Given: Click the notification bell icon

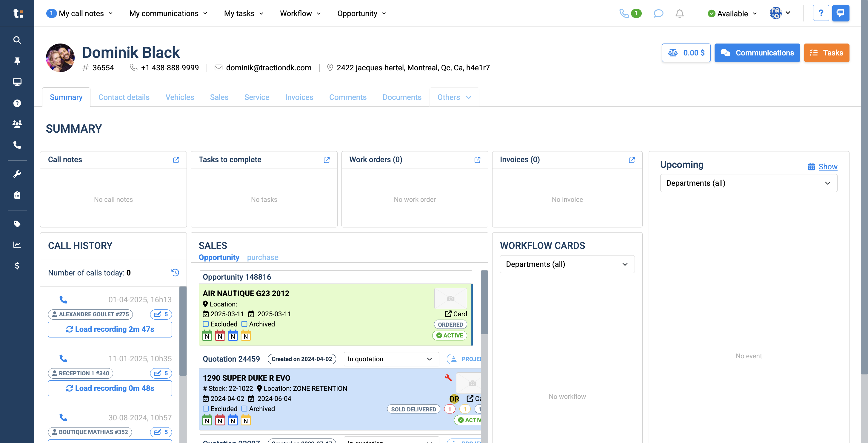Looking at the screenshot, I should click(x=679, y=13).
